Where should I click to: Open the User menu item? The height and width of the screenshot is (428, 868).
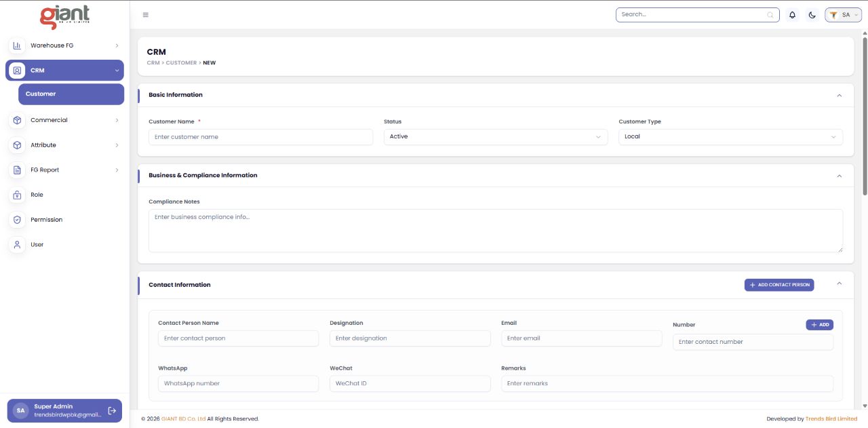coord(64,245)
